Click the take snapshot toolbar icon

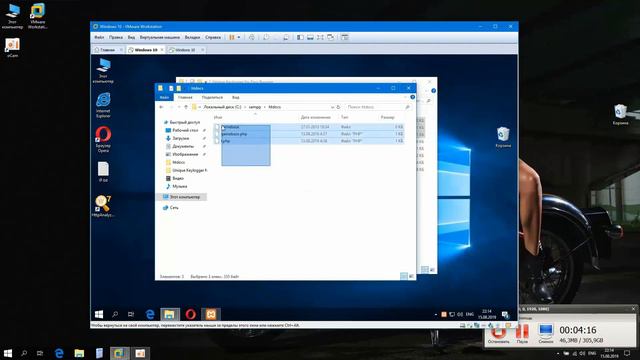pyautogui.click(x=266, y=37)
